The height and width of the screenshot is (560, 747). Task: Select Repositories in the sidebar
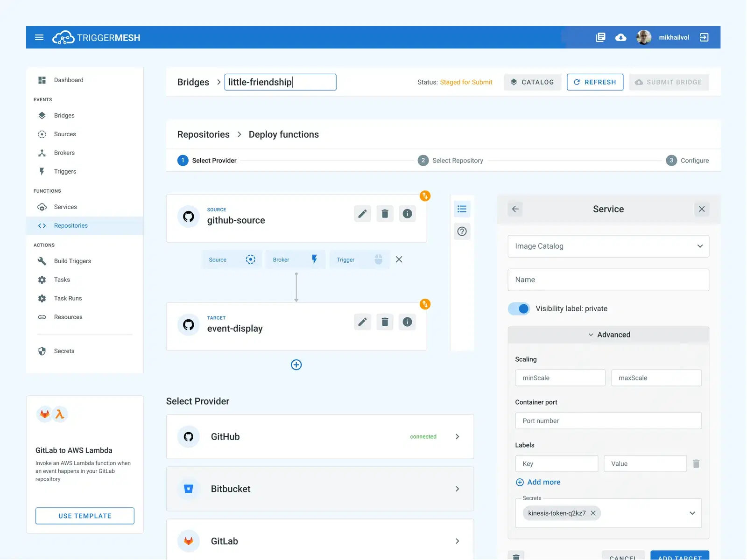(x=85, y=226)
